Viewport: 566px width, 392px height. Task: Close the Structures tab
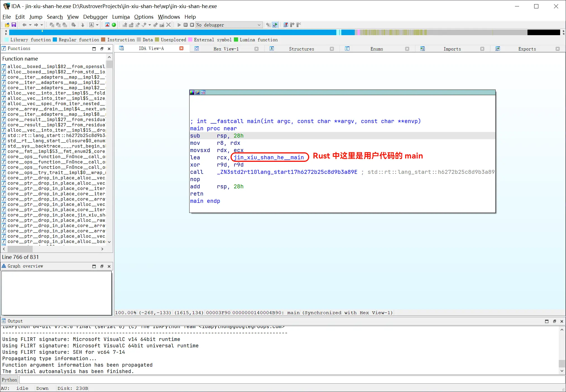click(x=332, y=49)
